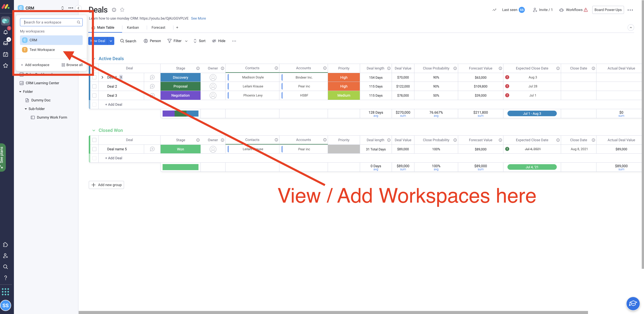Open the inbox icon in sidebar
Image resolution: width=644 pixels, height=314 pixels.
click(x=6, y=43)
